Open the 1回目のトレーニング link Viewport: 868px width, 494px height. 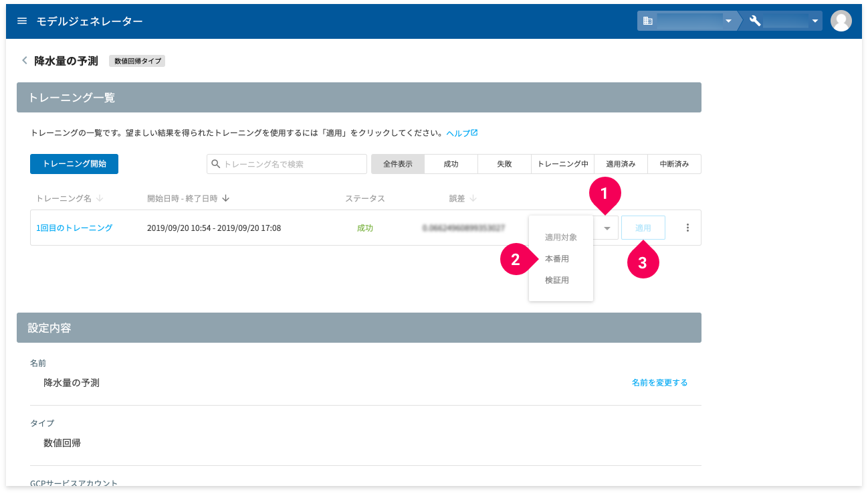tap(74, 228)
